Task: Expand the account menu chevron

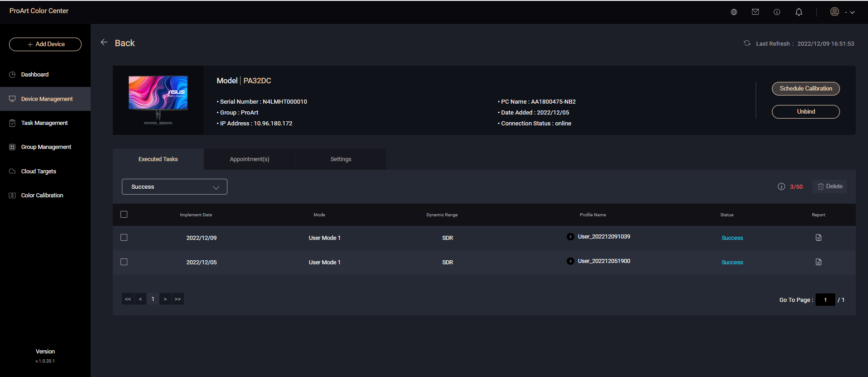Action: (x=852, y=13)
